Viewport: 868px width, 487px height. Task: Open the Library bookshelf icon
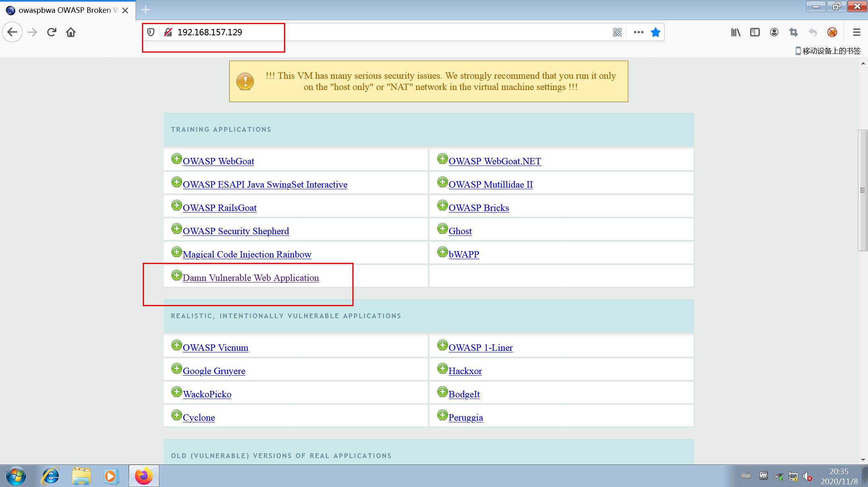tap(735, 32)
